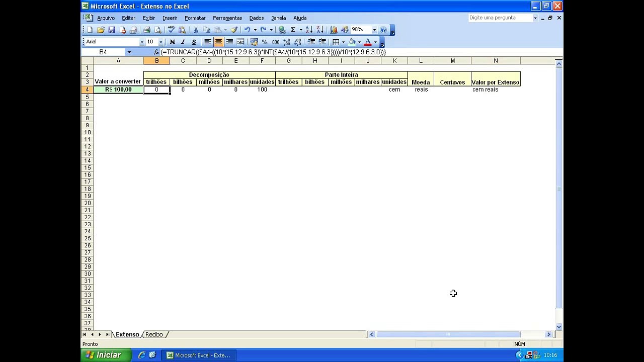Open the Editar menu
The width and height of the screenshot is (644, 362).
(128, 18)
